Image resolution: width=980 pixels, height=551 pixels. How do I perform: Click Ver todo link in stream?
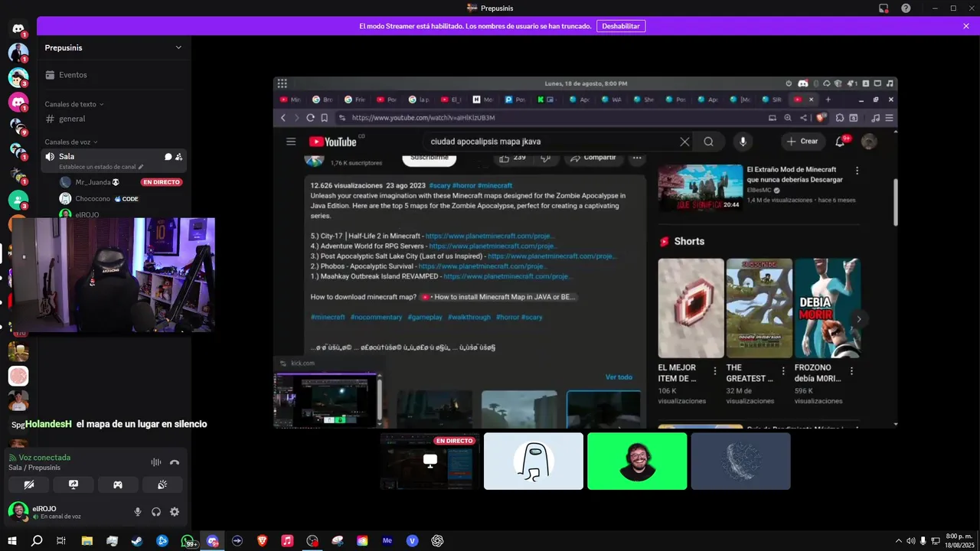click(619, 377)
